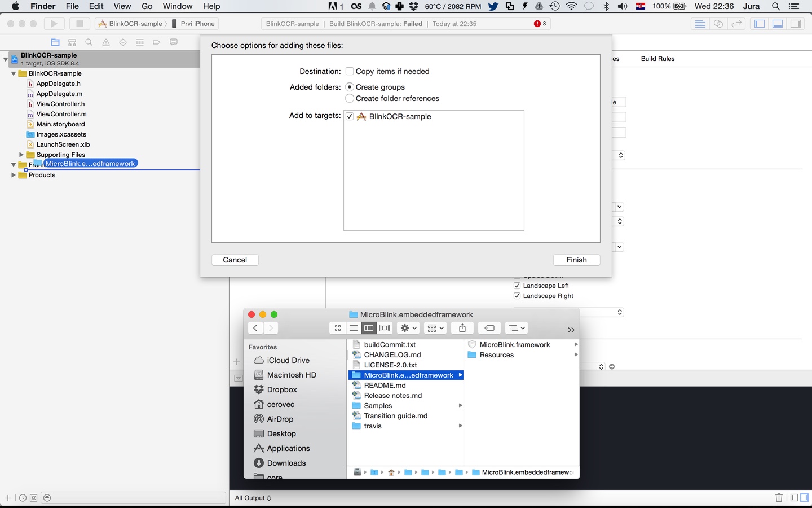Screen dimensions: 812x508
Task: Switch to the Version editor icon
Action: pos(736,24)
